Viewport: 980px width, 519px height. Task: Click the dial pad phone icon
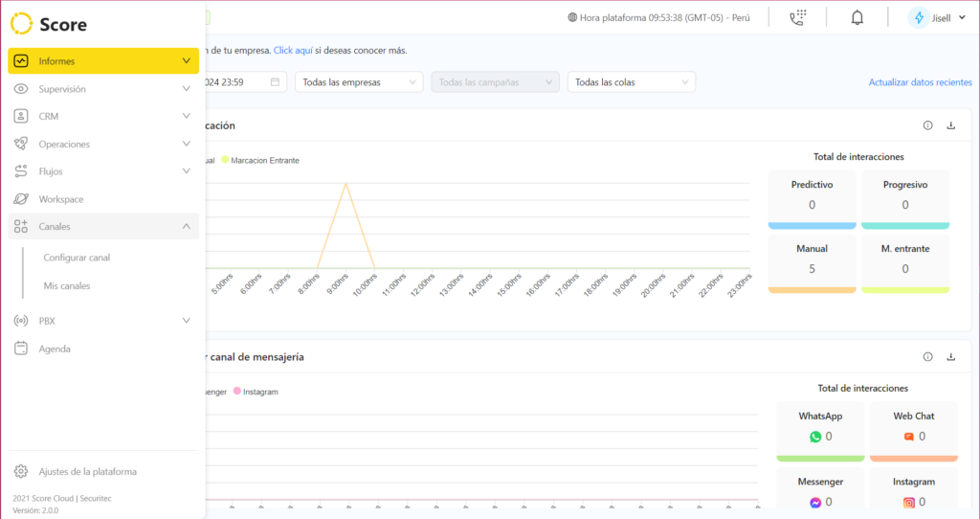pos(797,17)
